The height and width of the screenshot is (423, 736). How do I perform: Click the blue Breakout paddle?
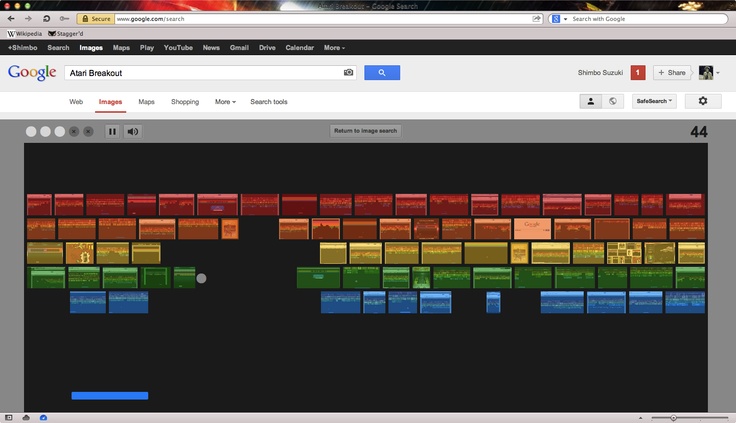(110, 396)
